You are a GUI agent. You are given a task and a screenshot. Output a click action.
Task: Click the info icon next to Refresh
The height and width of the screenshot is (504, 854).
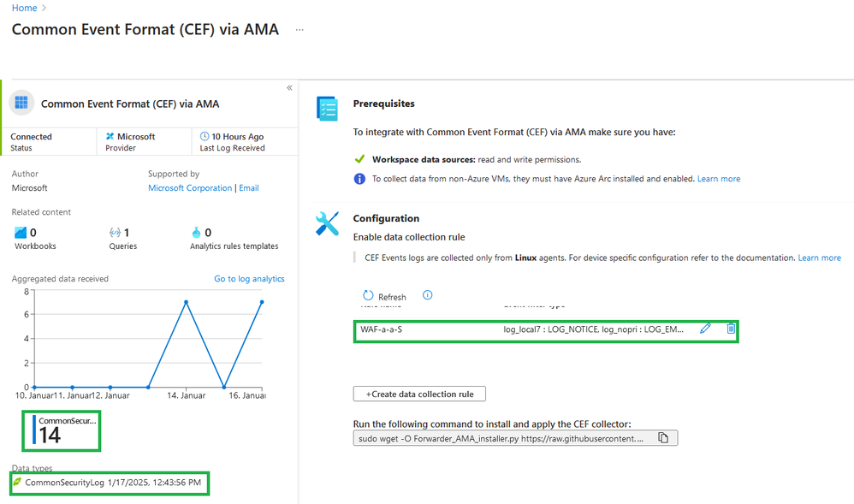point(428,295)
